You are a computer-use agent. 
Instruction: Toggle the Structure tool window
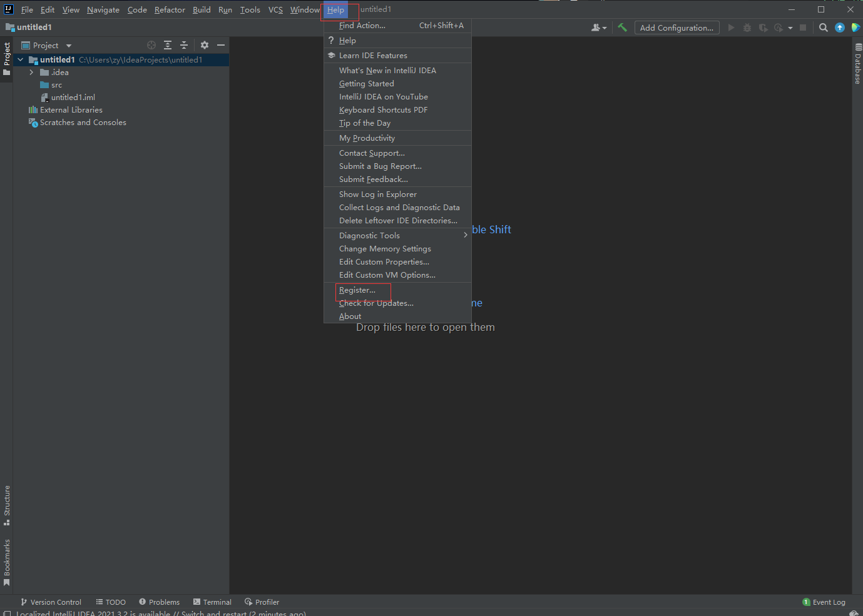[7, 505]
